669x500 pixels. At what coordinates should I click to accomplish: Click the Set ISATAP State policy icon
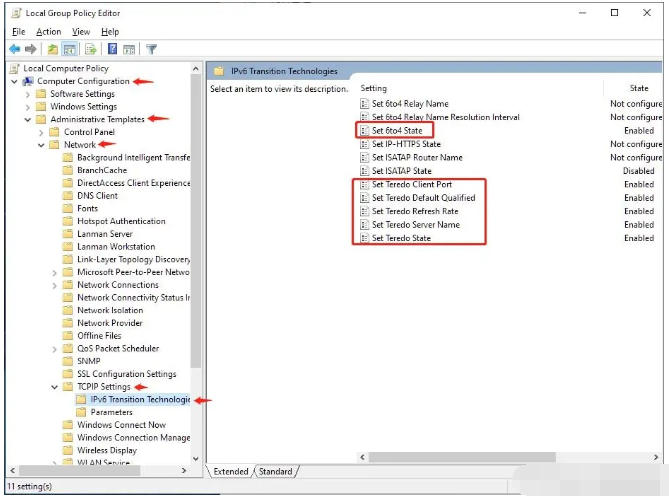point(364,171)
